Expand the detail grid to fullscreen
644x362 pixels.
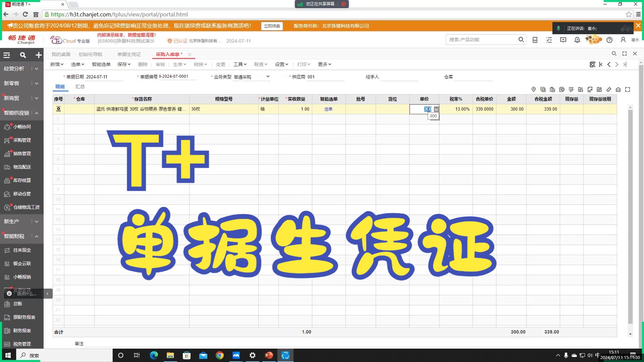pos(628,89)
